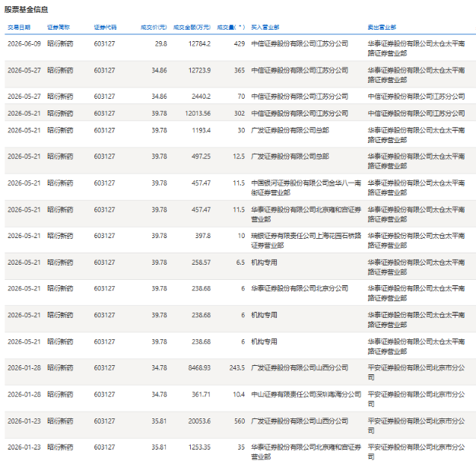This screenshot has height=464, width=476.
Task: Select date 2026-05-21 in the 12013.56 row
Action: point(24,113)
